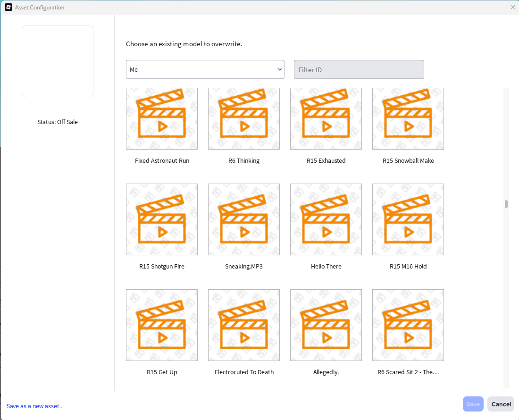The image size is (519, 420).
Task: Click the Save button
Action: [473, 404]
